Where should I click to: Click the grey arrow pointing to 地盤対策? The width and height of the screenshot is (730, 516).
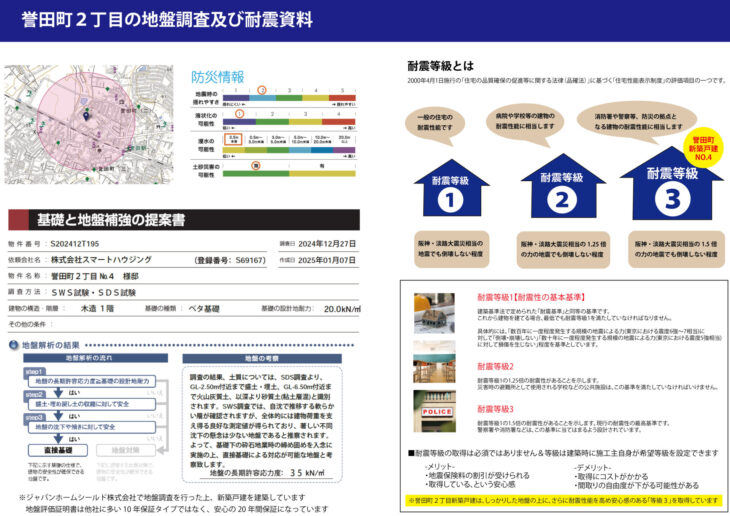(162, 450)
